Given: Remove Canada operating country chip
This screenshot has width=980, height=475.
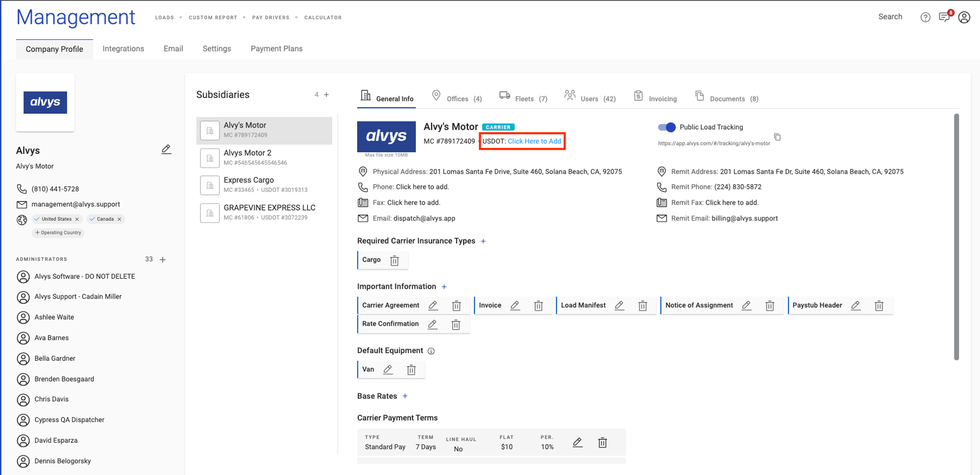Looking at the screenshot, I should 119,219.
